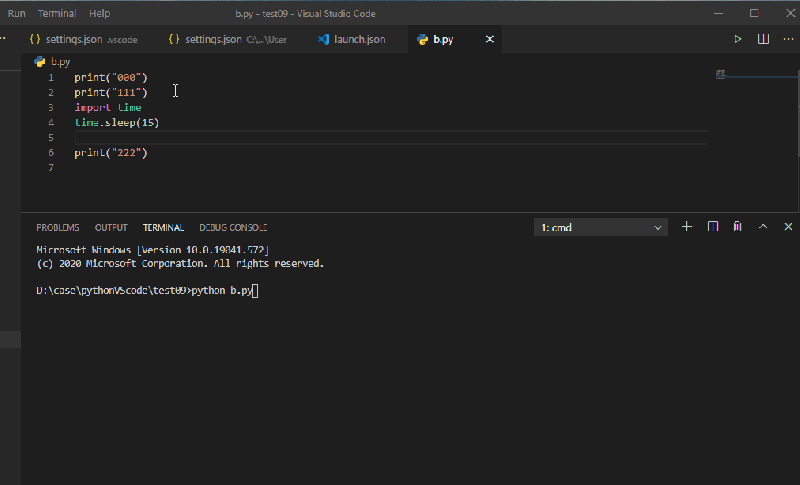Run the Python file with play icon
Viewport: 800px width, 485px height.
(737, 39)
